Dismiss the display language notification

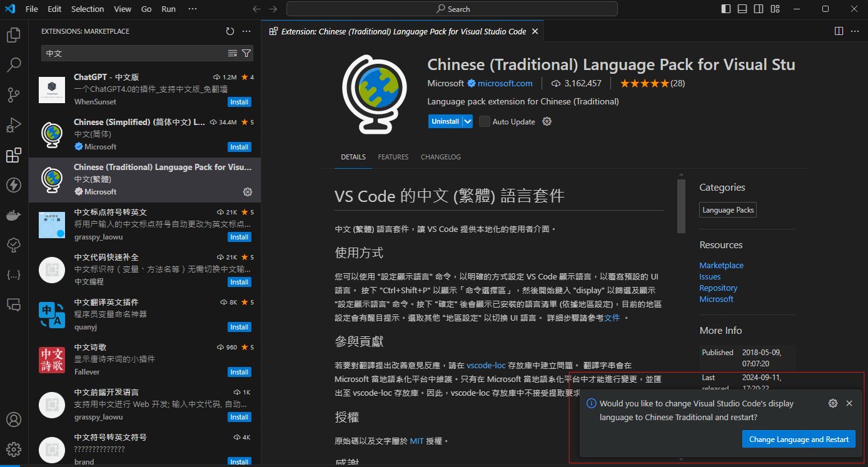point(849,403)
